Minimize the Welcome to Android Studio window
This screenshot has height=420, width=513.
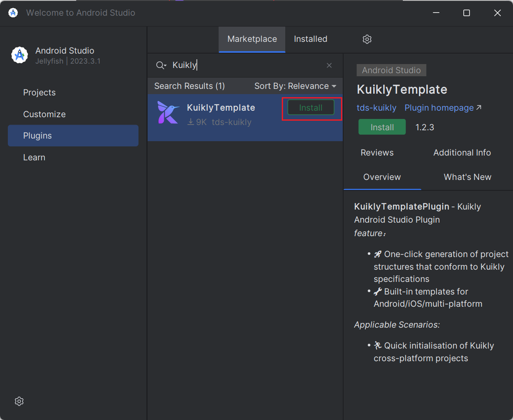click(436, 13)
